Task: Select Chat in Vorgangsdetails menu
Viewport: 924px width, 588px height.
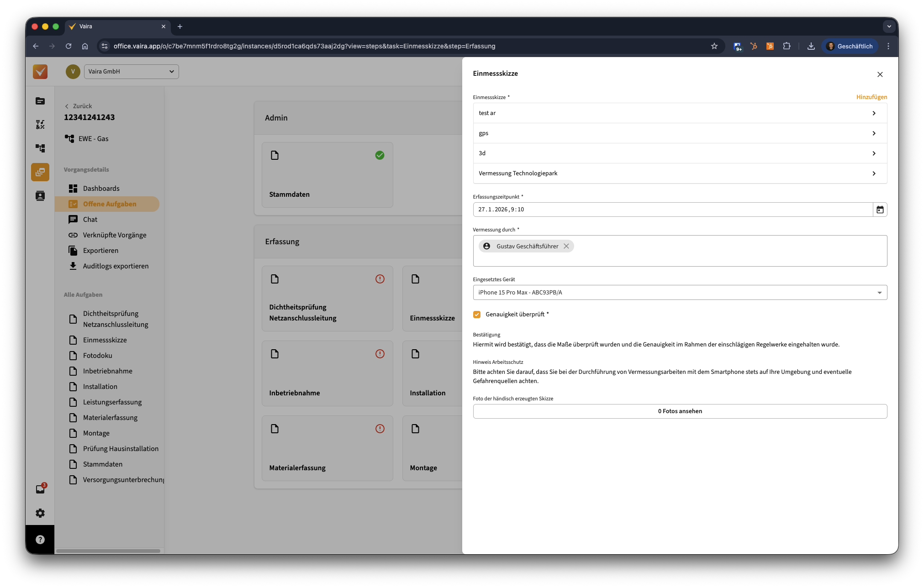Action: (90, 220)
